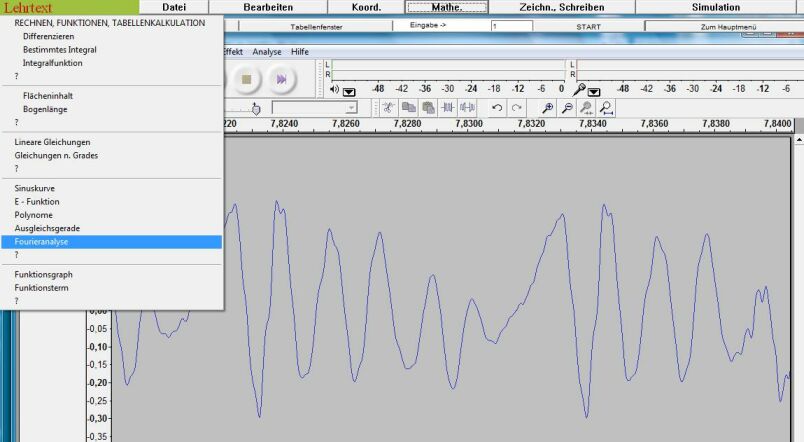Click the Redo arrow icon
The height and width of the screenshot is (442, 804).
point(516,107)
